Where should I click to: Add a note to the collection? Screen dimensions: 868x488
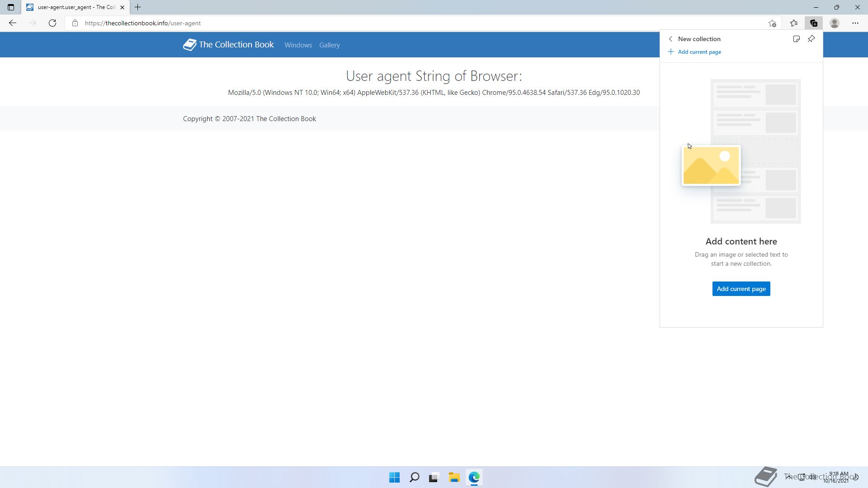797,39
